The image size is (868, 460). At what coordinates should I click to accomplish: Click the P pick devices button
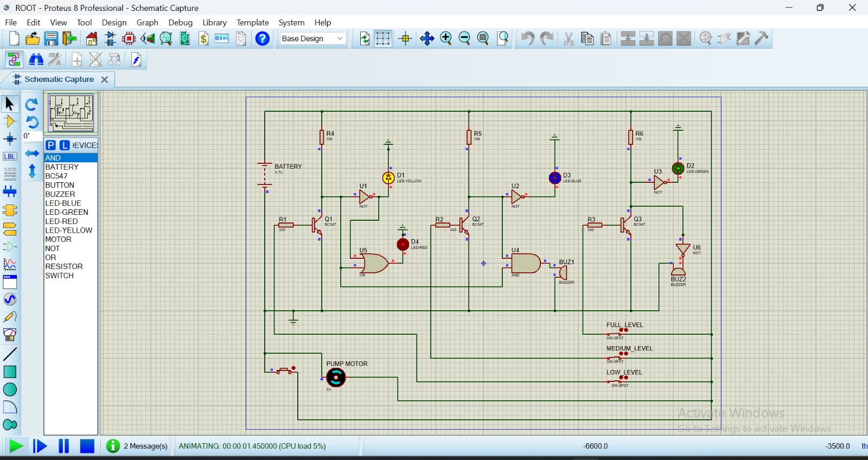[51, 145]
